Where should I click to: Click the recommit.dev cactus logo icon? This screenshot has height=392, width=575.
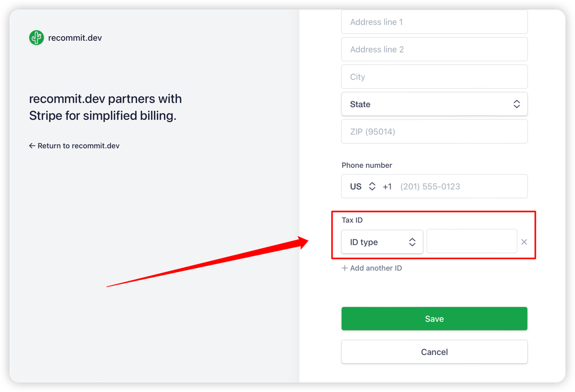(36, 37)
